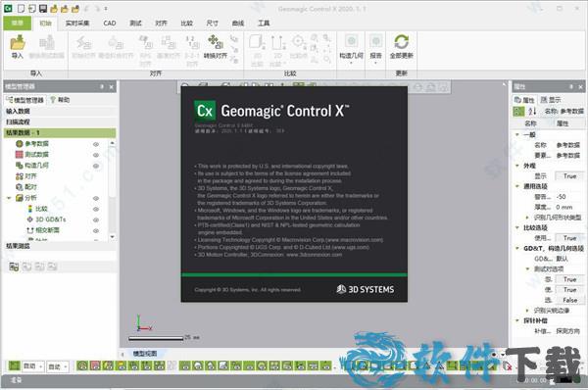Collapse the 一般 property group
Image resolution: width=588 pixels, height=390 pixels.
[x=517, y=134]
